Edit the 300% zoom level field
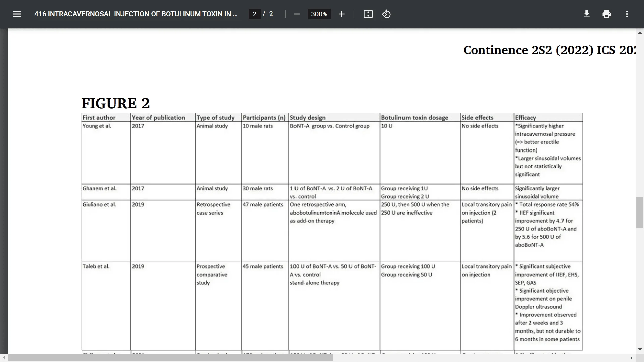Viewport: 644px width, 362px height. click(319, 14)
